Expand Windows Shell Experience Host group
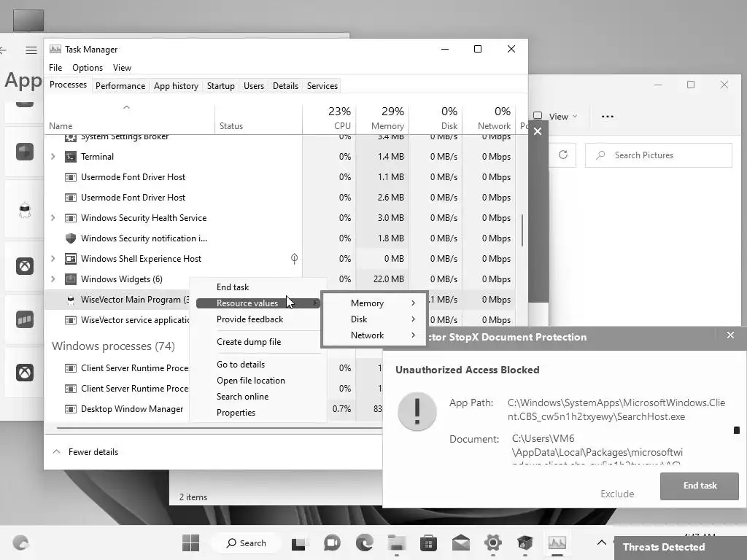This screenshot has width=747, height=560. [53, 259]
